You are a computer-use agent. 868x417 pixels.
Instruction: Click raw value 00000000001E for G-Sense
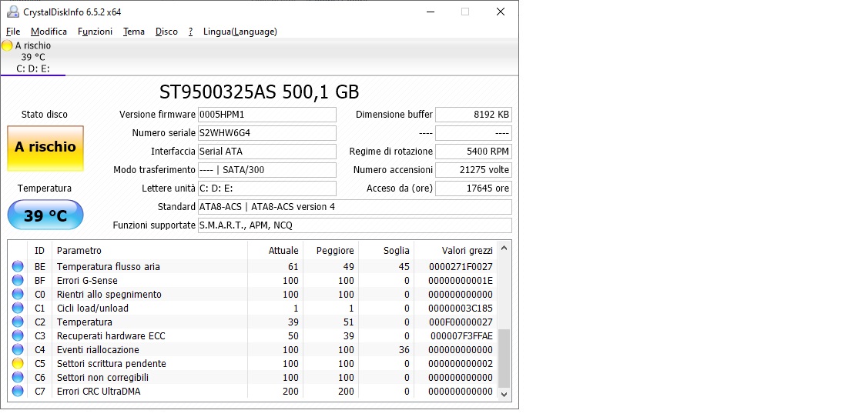[x=461, y=280]
